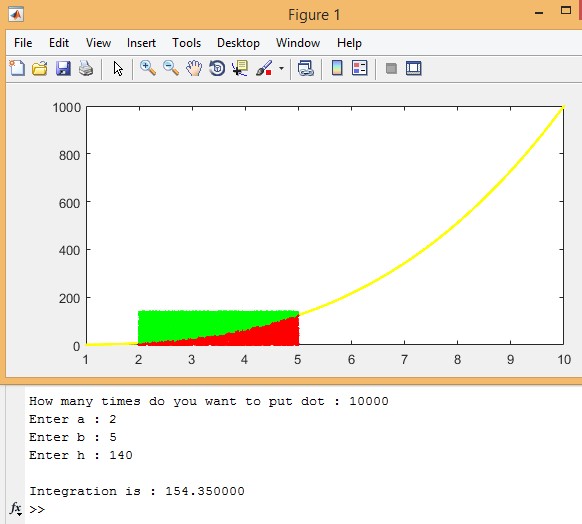
Task: Print the figure with the printer icon
Action: [x=86, y=69]
